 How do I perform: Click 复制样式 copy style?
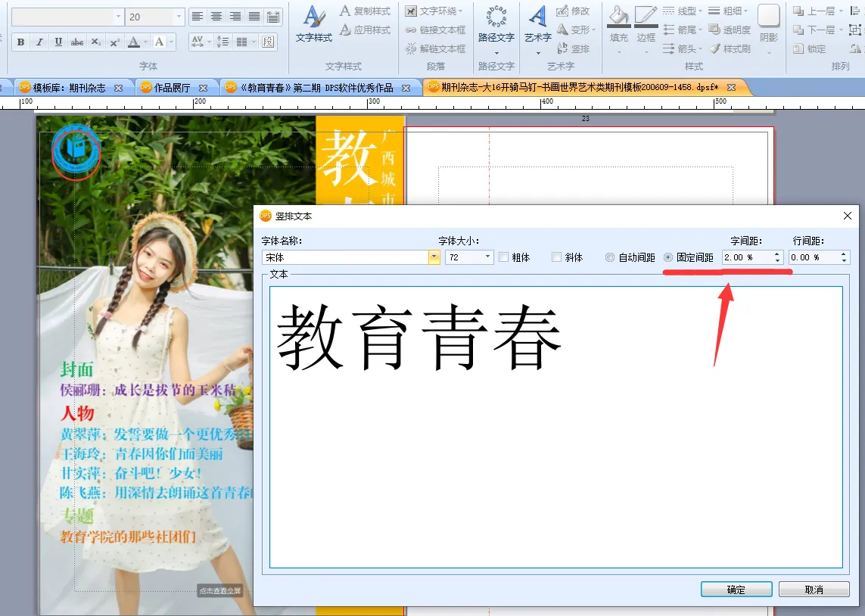point(366,11)
